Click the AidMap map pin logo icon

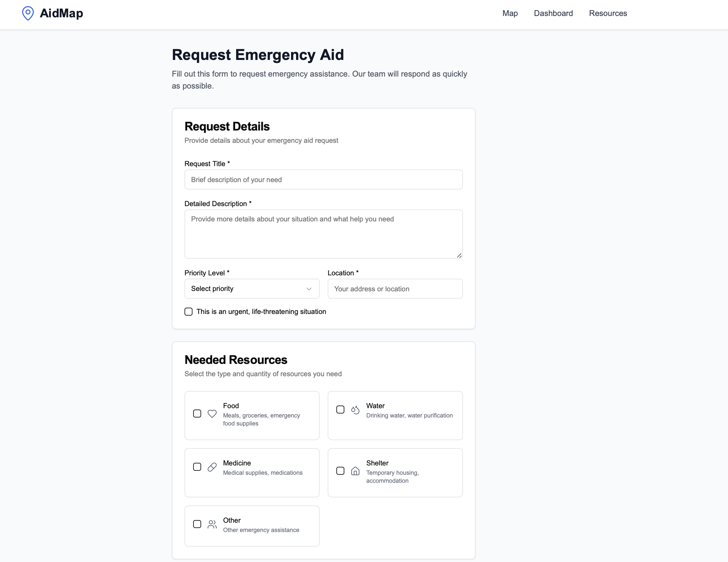click(28, 13)
